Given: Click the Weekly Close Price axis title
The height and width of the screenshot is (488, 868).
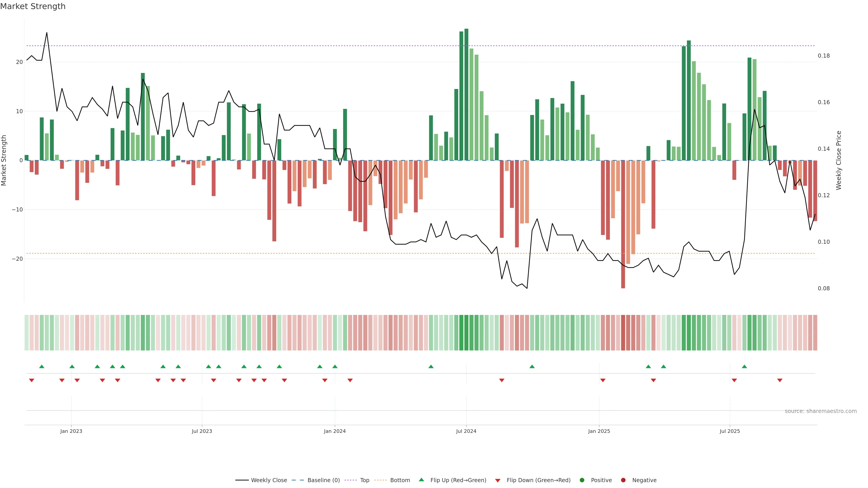Looking at the screenshot, I should coord(839,160).
